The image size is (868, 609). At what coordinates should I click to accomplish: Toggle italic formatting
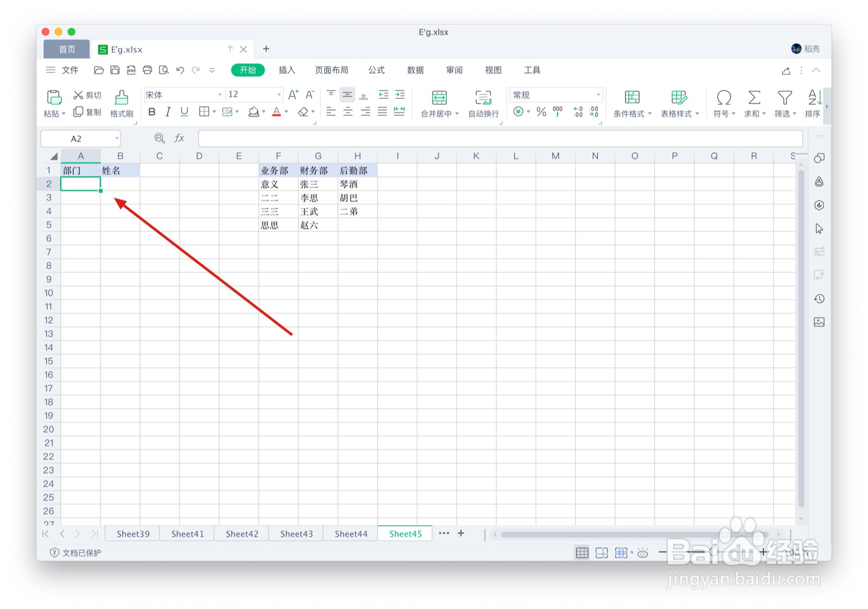pos(168,112)
